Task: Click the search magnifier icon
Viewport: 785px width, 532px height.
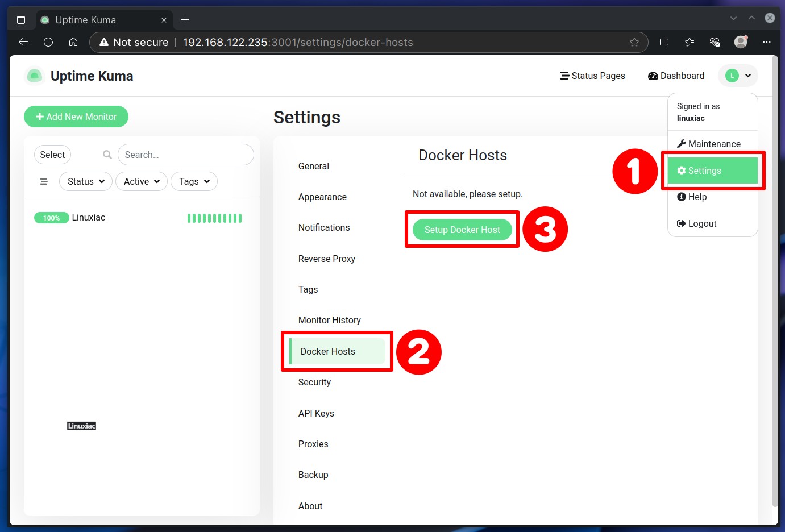Action: point(107,155)
